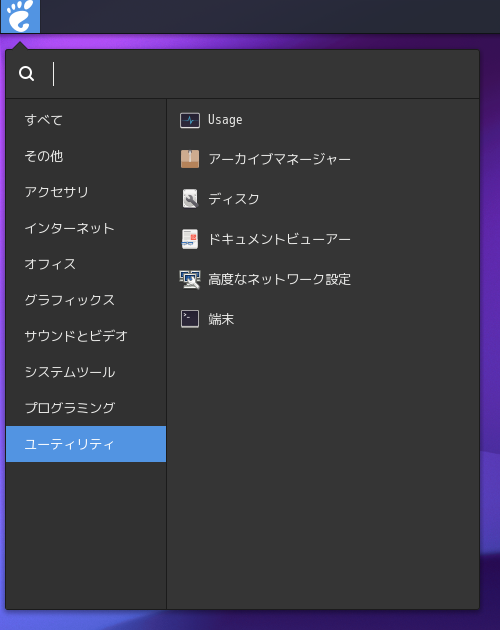Launch 高度なネットワーク設定 icon
The image size is (500, 630).
(190, 279)
